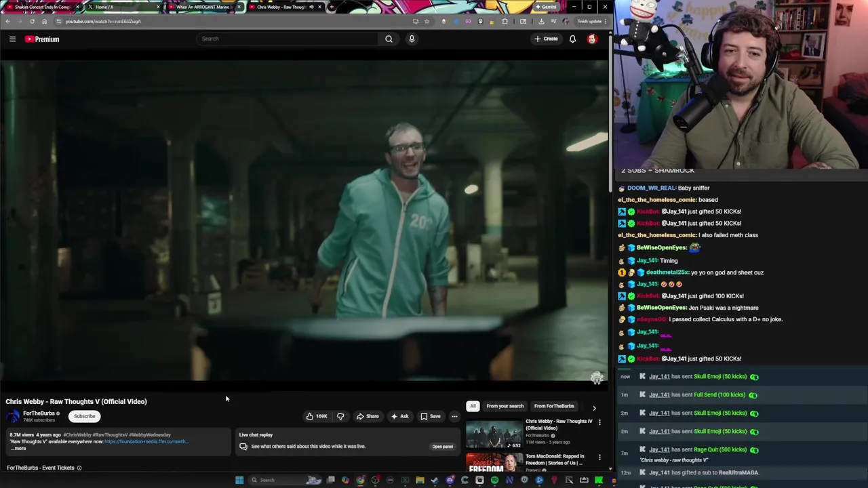Click ForTheBurbs channel name
The image size is (868, 488).
tap(39, 413)
